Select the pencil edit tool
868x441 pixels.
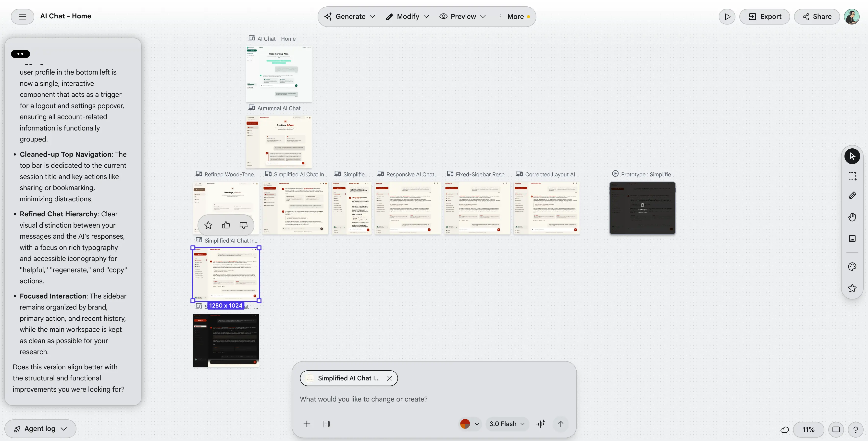(x=852, y=195)
